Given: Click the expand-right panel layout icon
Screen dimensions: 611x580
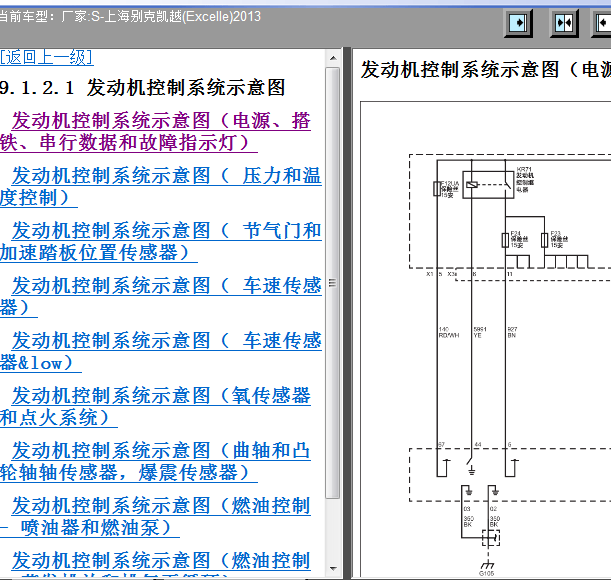Looking at the screenshot, I should 518,23.
